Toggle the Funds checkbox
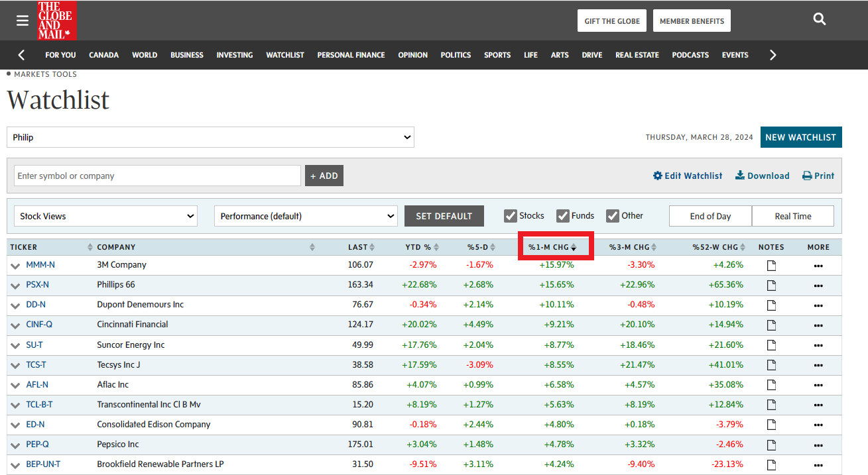This screenshot has height=475, width=868. [x=562, y=216]
